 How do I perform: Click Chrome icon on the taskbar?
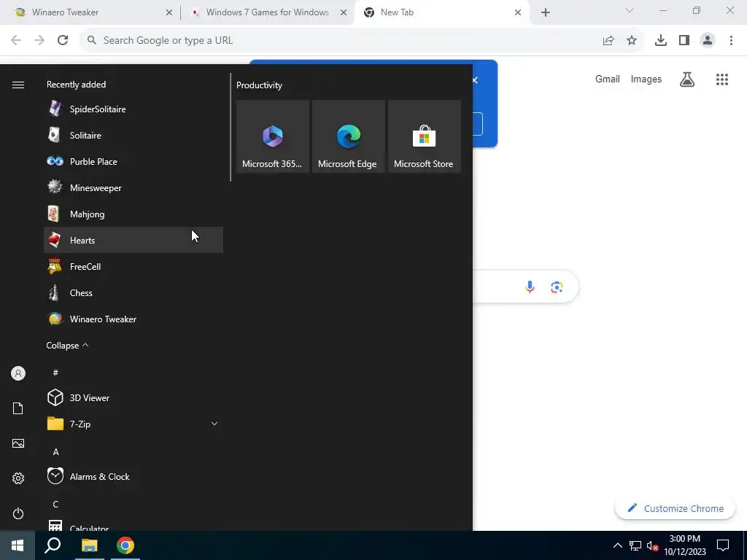125,545
